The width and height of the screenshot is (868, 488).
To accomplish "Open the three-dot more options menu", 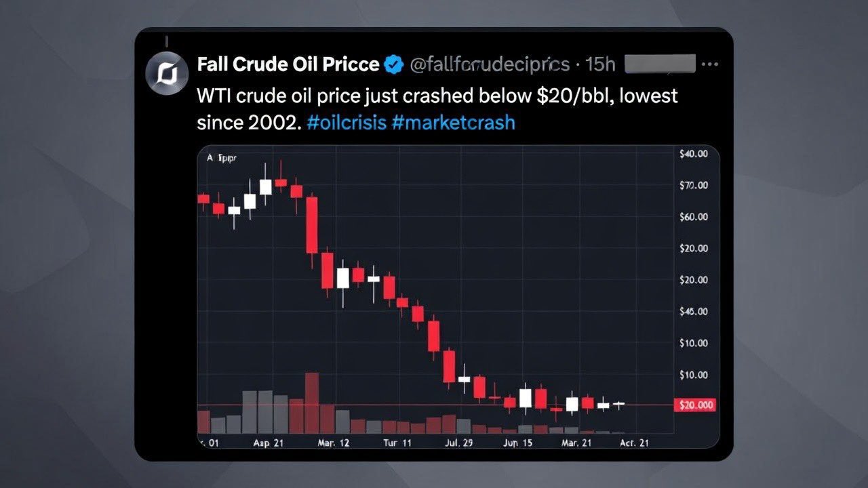I will coord(710,64).
